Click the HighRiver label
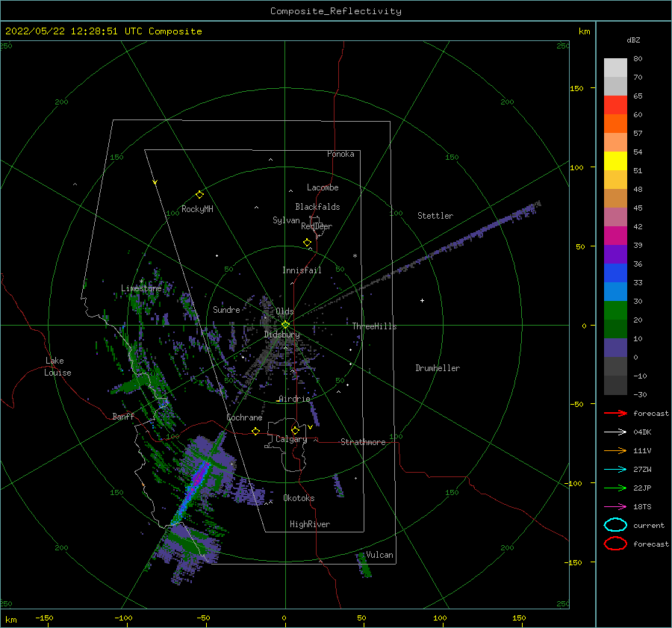Viewport: 672px width, 628px height. [x=310, y=524]
